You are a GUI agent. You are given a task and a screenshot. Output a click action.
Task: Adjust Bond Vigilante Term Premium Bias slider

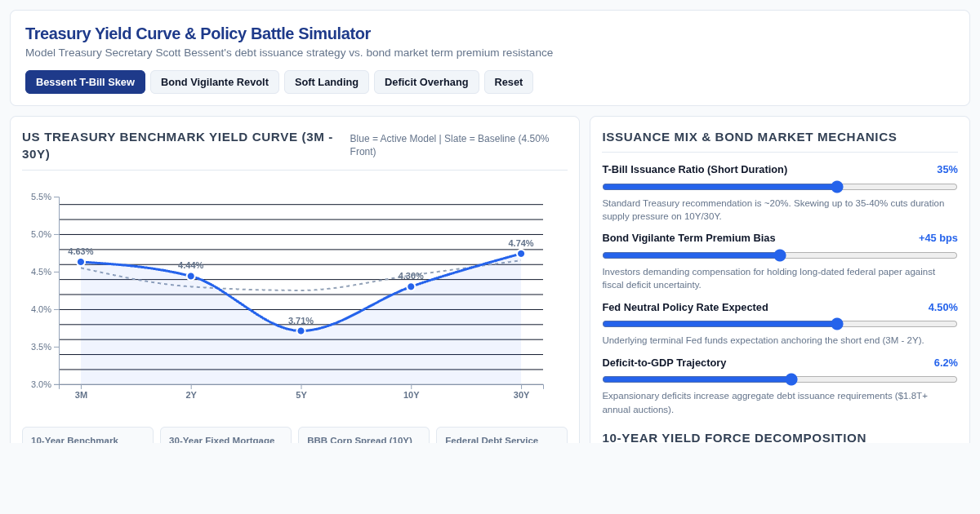780,255
